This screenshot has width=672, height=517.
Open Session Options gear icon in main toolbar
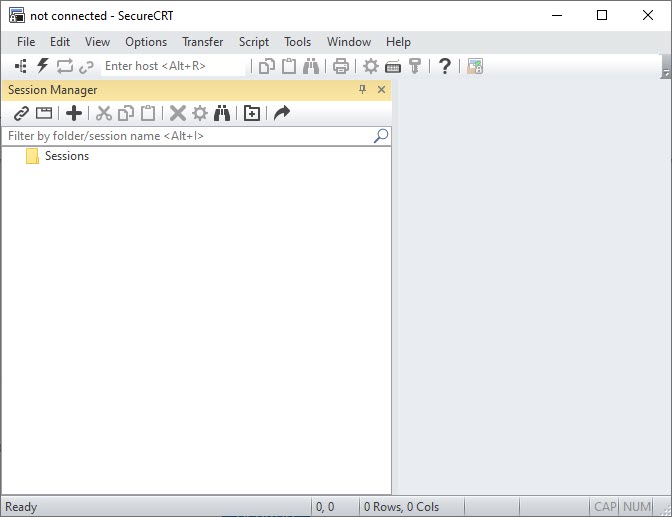pyautogui.click(x=371, y=66)
